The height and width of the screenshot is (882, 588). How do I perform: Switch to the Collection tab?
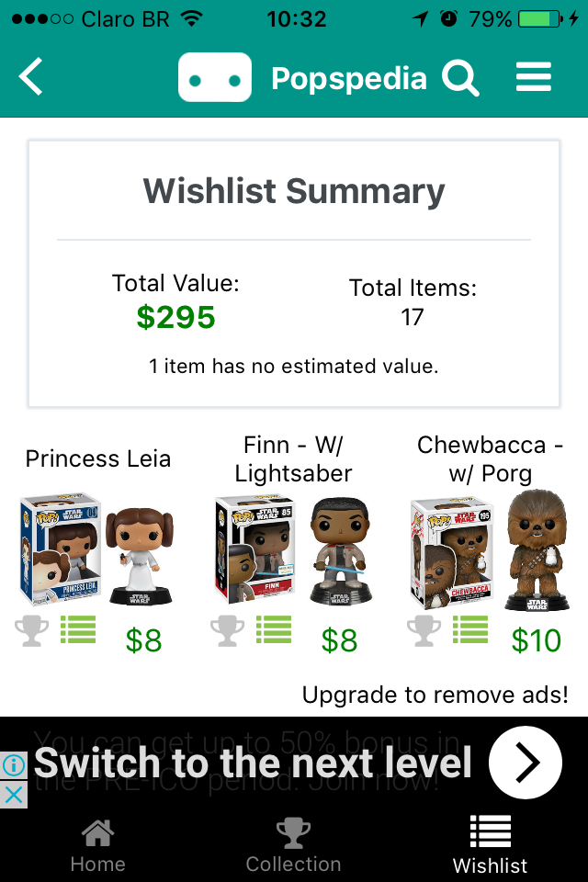point(294,845)
